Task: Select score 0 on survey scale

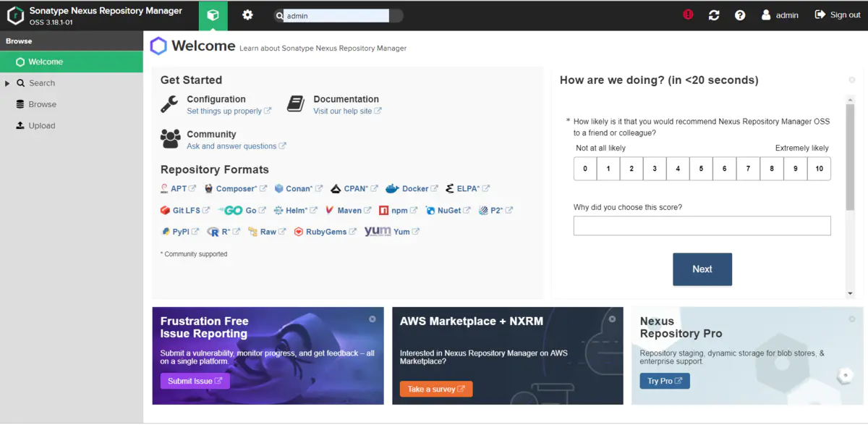Action: click(585, 169)
